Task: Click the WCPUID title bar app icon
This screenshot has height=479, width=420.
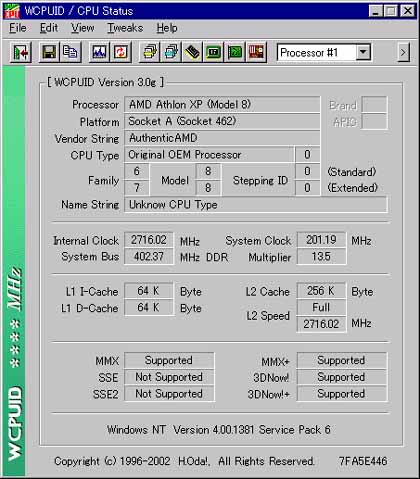Action: tap(12, 11)
